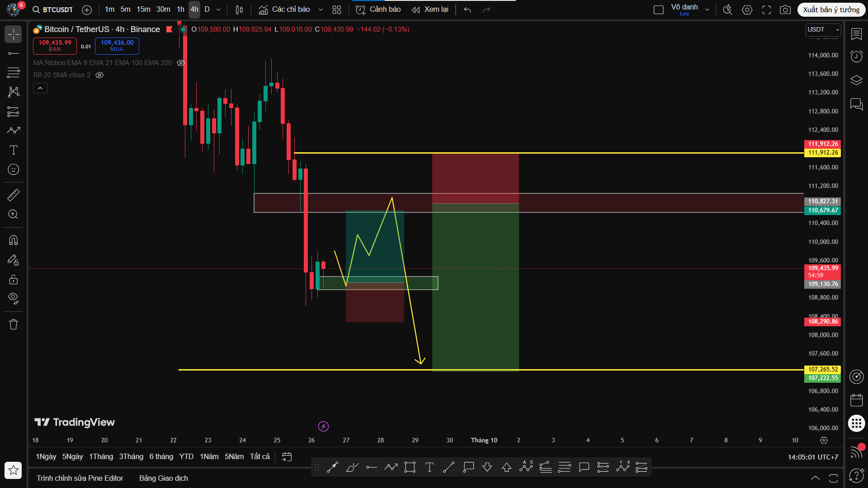Screen dimensions: 868x488
Task: Open the emoji drawing tool
Action: tap(13, 169)
